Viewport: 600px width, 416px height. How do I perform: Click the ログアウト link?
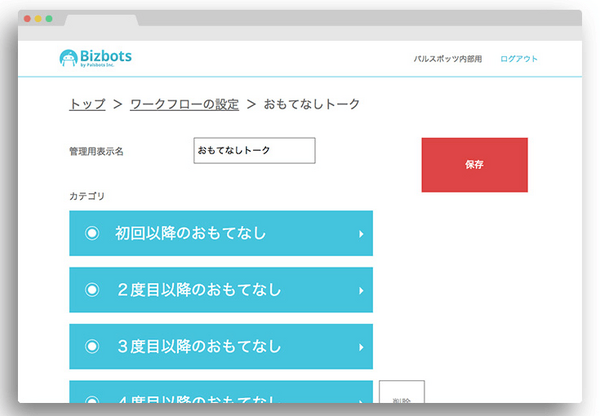tap(519, 59)
